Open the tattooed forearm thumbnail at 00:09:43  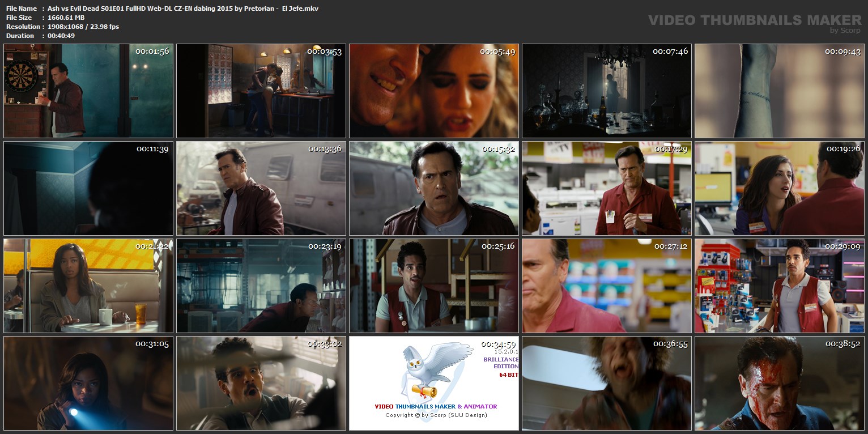coord(779,91)
